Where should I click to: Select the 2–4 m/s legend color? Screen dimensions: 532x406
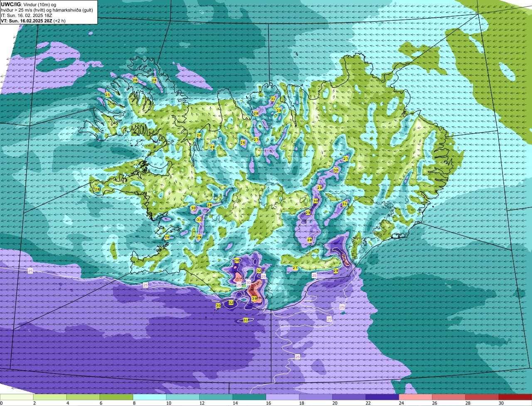click(50, 397)
